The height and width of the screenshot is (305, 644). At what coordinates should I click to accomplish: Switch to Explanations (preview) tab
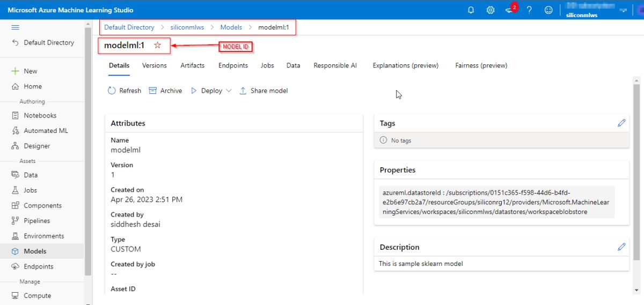tap(406, 65)
